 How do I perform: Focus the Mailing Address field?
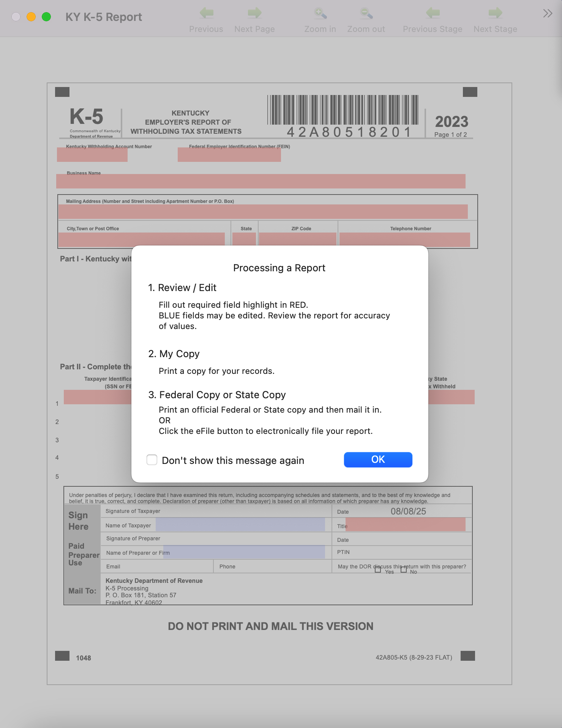[x=263, y=212]
